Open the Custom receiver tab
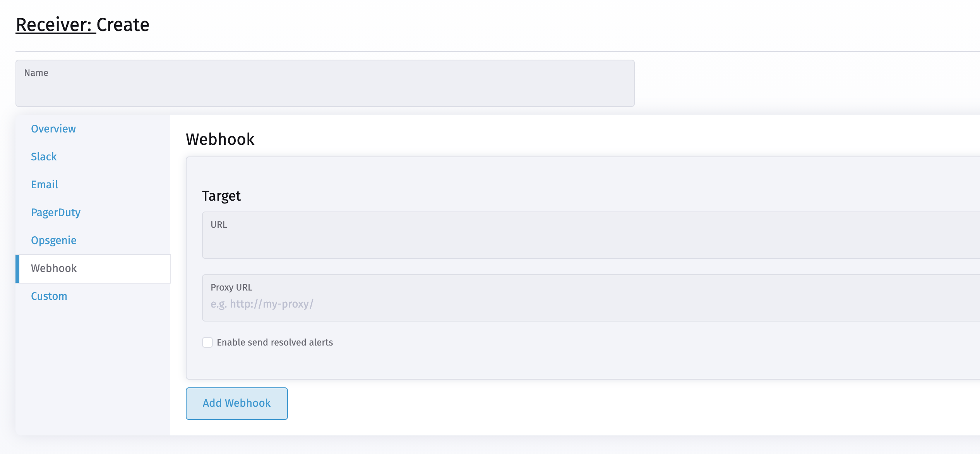 pos(49,296)
